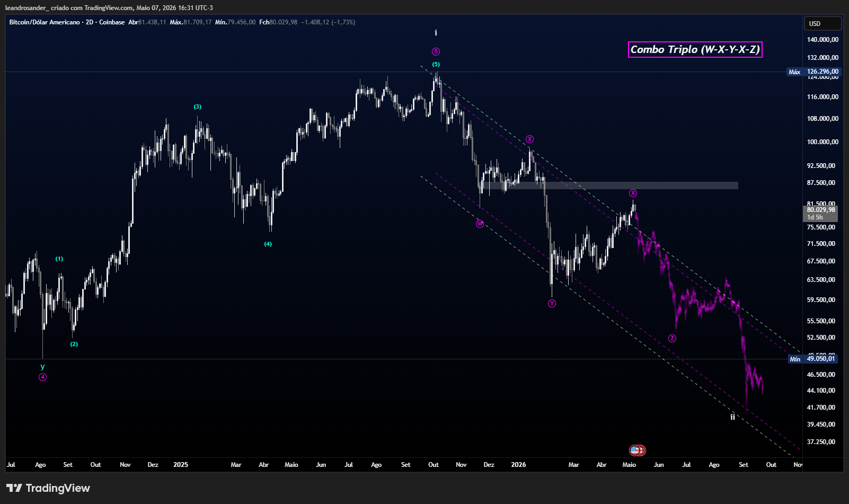This screenshot has height=504, width=849.
Task: Click the 'Bitcoin/Dólar Americano' symbol title
Action: (45, 22)
